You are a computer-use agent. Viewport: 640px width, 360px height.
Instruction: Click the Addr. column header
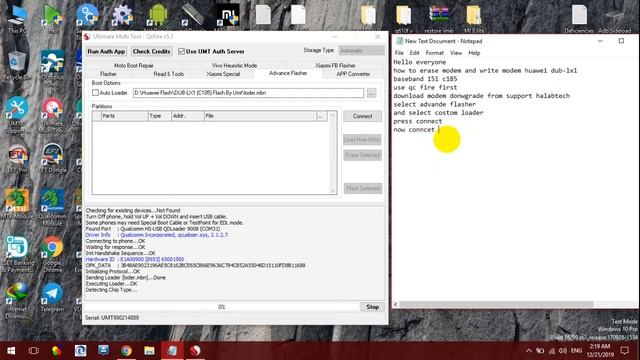pos(188,116)
